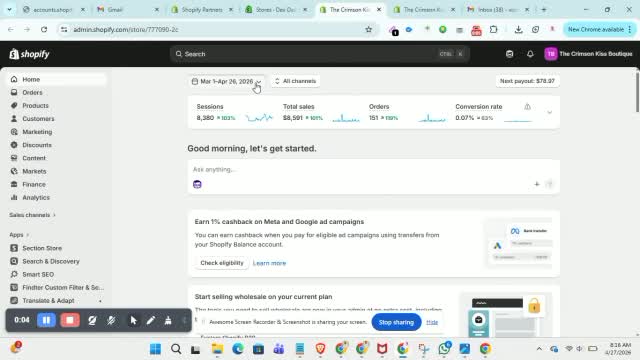Click the plus icon in Ask box

pyautogui.click(x=537, y=184)
